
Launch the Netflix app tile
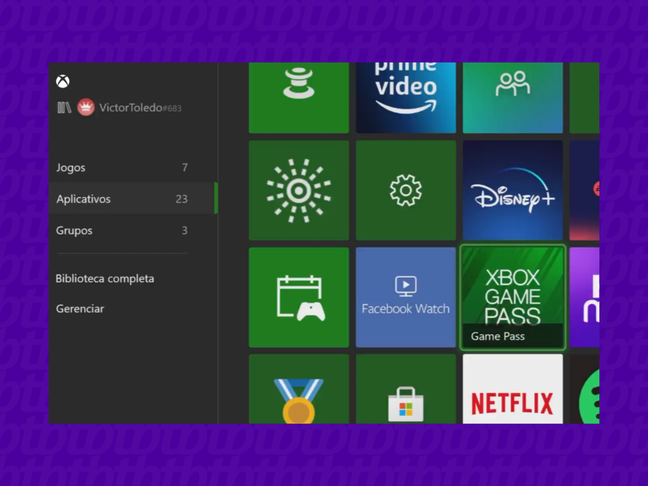513,389
